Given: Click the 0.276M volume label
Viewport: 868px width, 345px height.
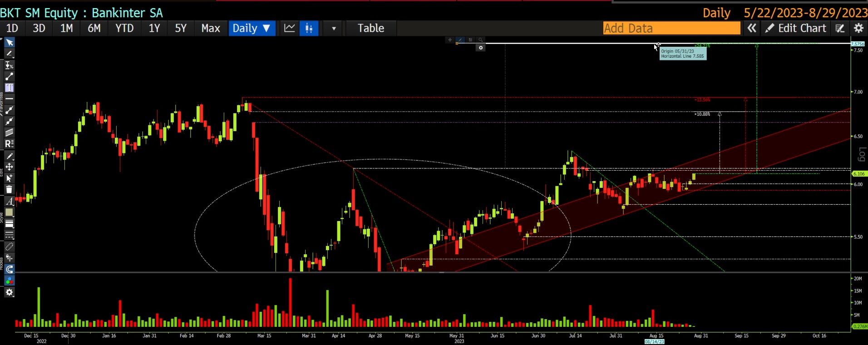Looking at the screenshot, I should coord(859,326).
